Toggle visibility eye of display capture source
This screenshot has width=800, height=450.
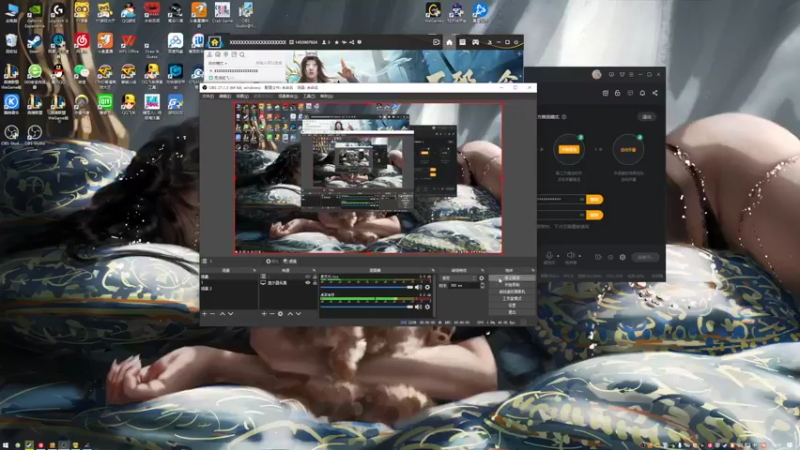click(308, 283)
